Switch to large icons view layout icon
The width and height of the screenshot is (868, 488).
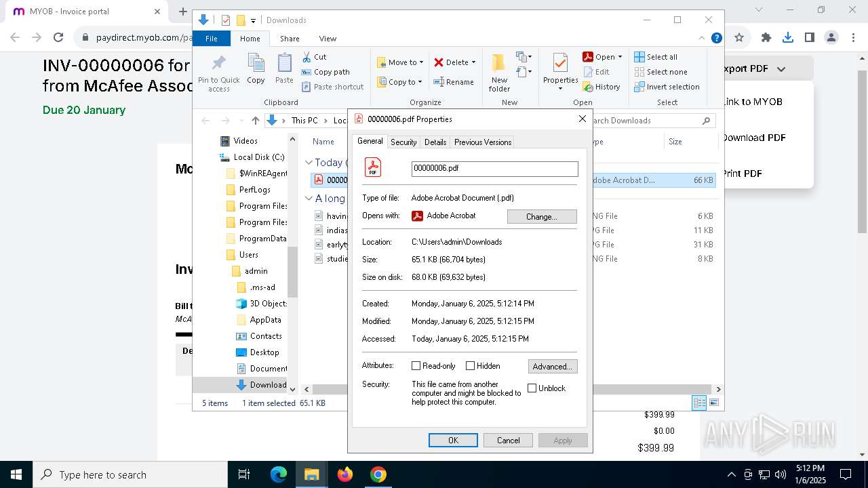(713, 403)
